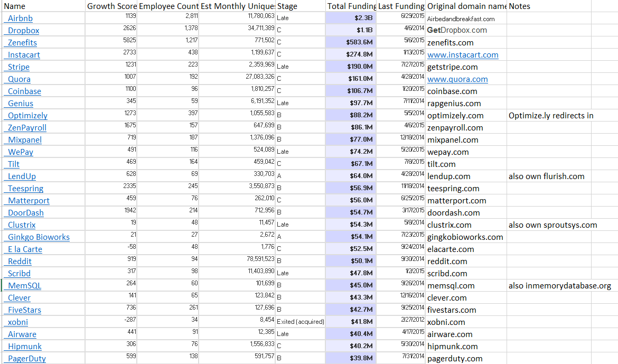The height and width of the screenshot is (364, 618).
Task: Select the 'Growth Score' header cell
Action: (x=111, y=6)
